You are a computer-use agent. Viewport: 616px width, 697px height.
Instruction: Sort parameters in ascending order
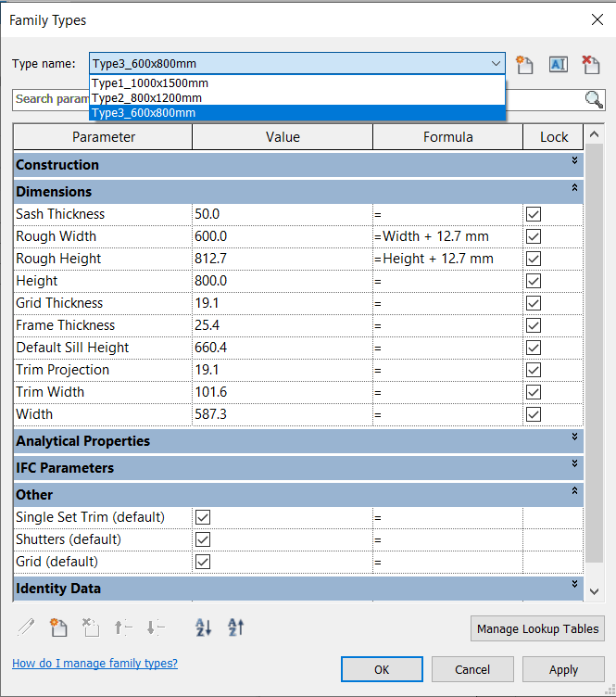click(x=204, y=627)
